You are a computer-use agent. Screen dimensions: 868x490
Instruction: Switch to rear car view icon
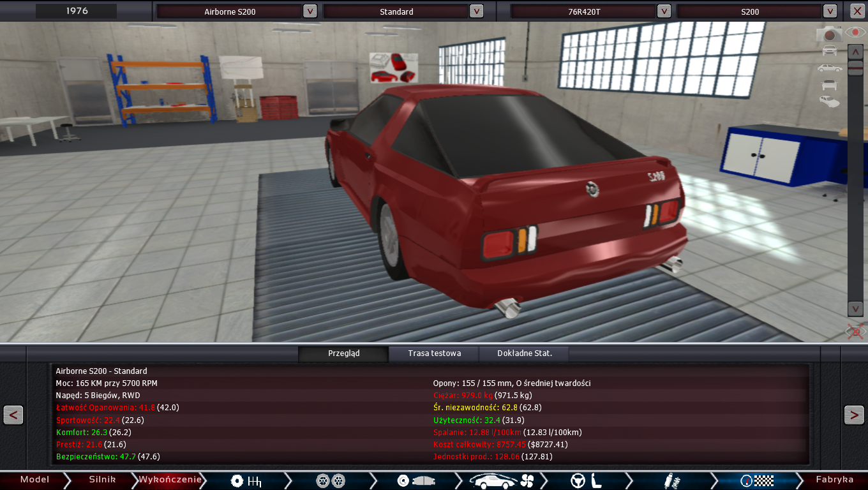[x=829, y=84]
